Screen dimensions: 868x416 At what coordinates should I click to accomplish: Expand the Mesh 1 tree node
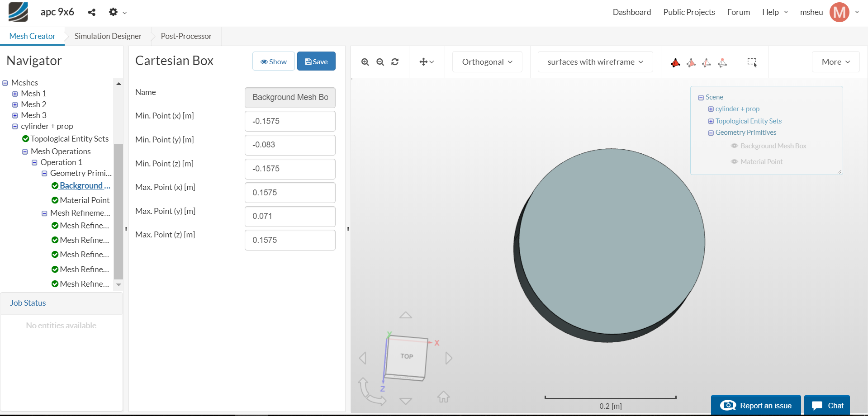click(15, 94)
